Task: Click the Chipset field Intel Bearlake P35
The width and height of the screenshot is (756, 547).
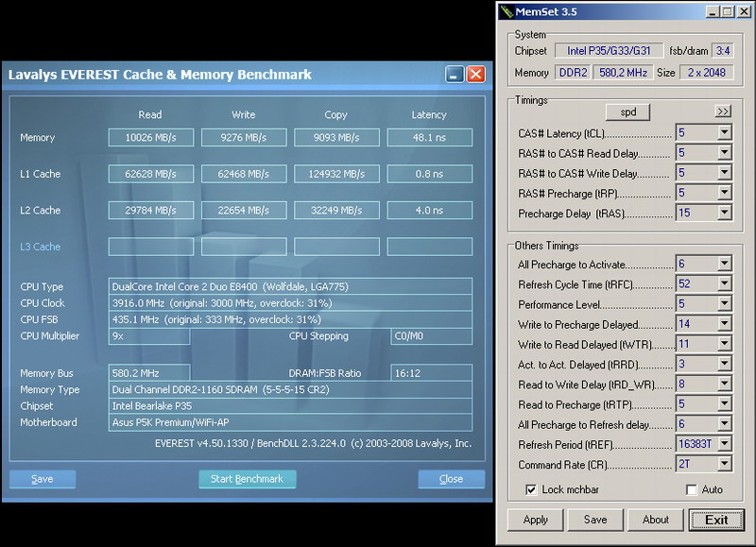Action: (290, 406)
